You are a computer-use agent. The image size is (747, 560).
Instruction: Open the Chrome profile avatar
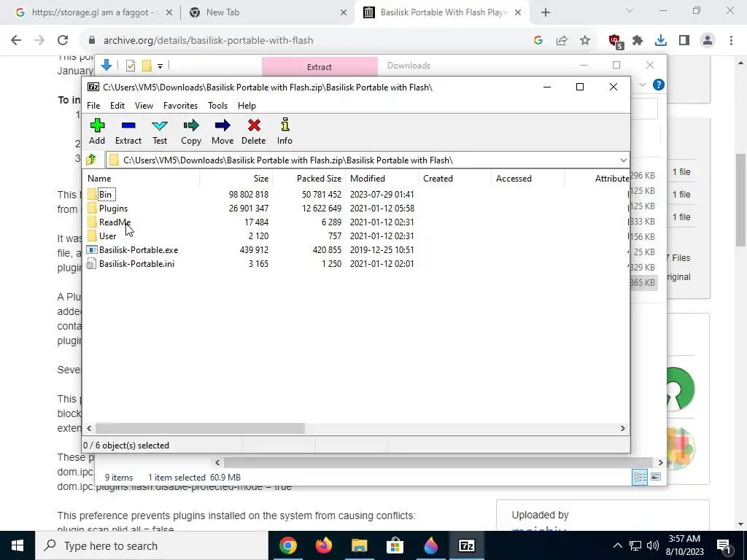pos(708,41)
